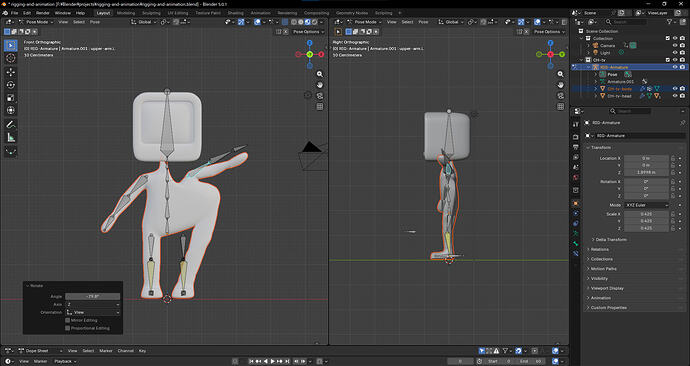Image resolution: width=690 pixels, height=366 pixels.
Task: Select the Move tool in the toolbar
Action: (11, 72)
